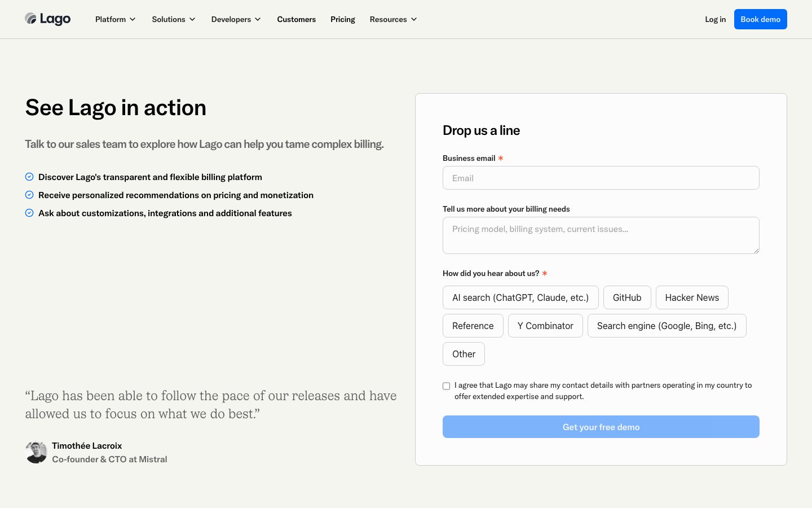The image size is (812, 508).
Task: Expand the Solutions menu
Action: pos(174,19)
